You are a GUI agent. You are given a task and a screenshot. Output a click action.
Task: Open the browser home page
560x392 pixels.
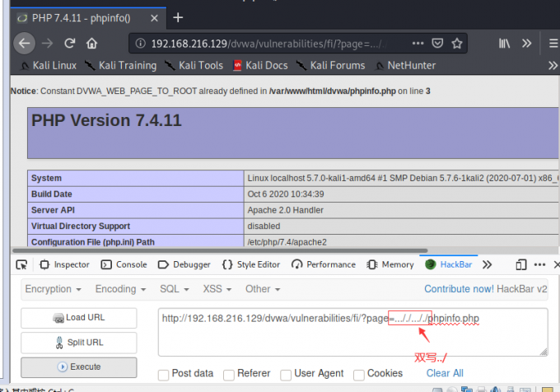pos(91,44)
